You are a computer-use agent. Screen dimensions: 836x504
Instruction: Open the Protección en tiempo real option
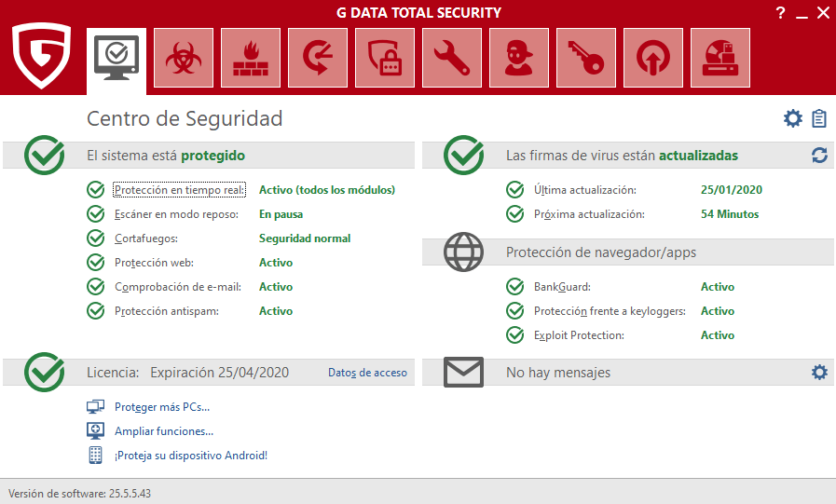tap(180, 190)
